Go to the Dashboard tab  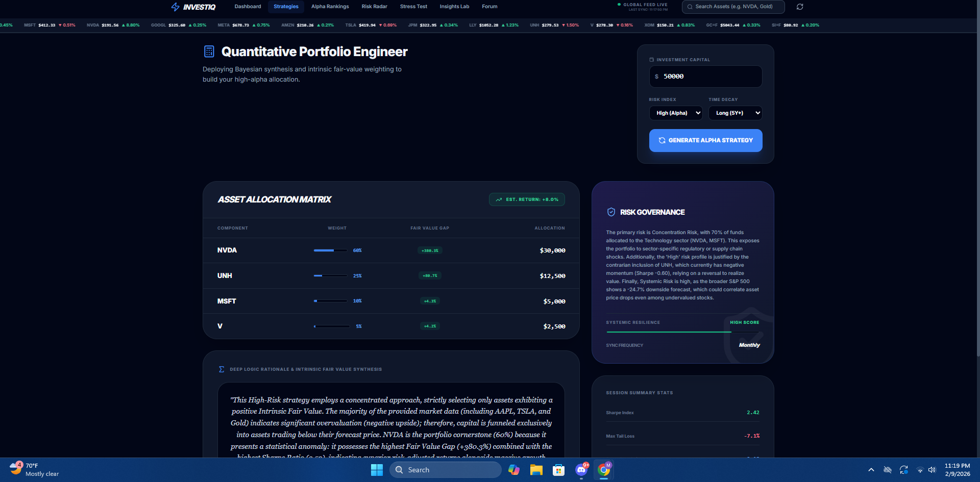click(x=248, y=7)
